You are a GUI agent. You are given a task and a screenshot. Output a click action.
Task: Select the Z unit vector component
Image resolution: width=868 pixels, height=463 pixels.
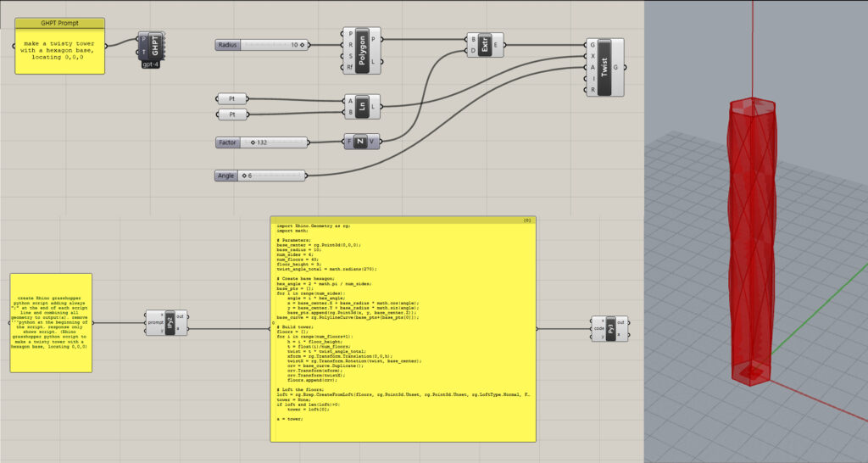[x=360, y=142]
